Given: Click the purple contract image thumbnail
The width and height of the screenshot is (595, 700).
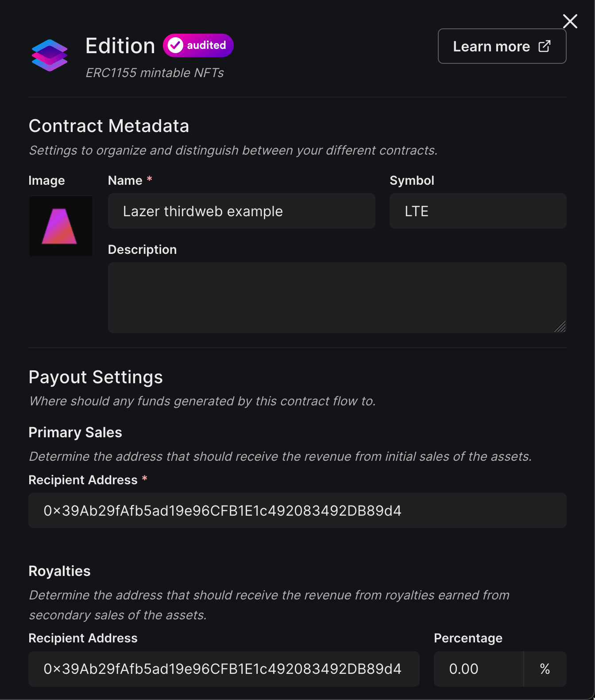Looking at the screenshot, I should tap(61, 226).
